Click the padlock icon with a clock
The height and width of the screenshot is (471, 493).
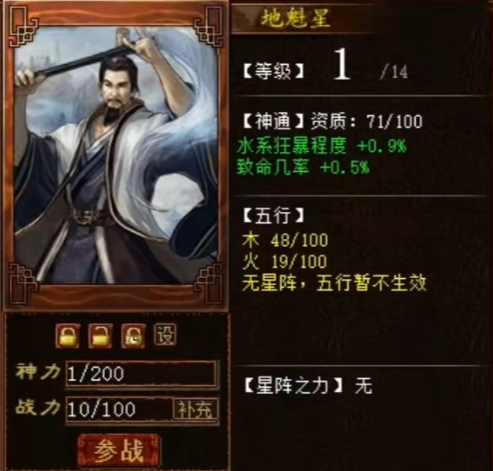pyautogui.click(x=133, y=336)
